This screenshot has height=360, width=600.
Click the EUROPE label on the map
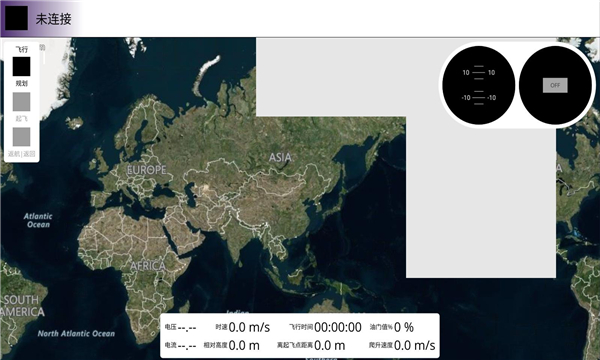[147, 170]
